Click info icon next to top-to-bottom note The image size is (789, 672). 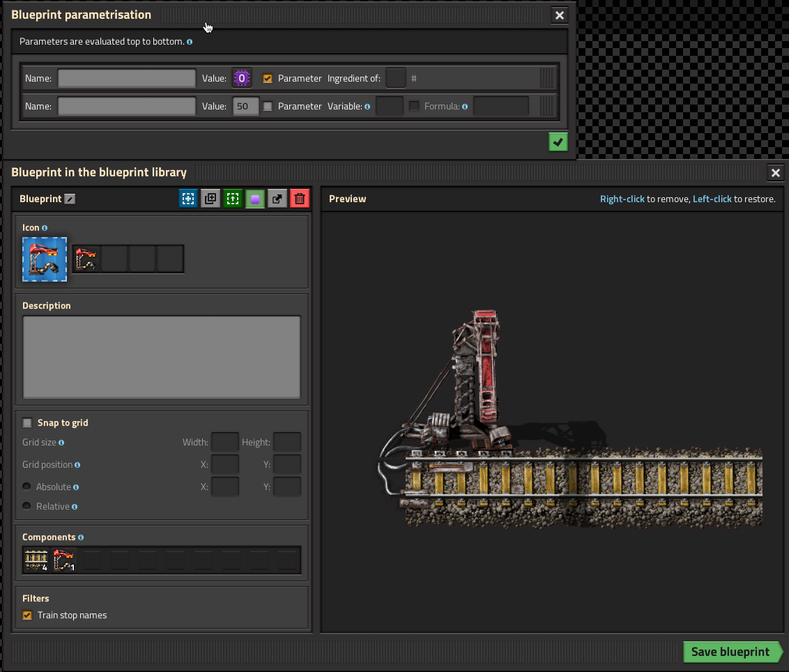click(190, 42)
